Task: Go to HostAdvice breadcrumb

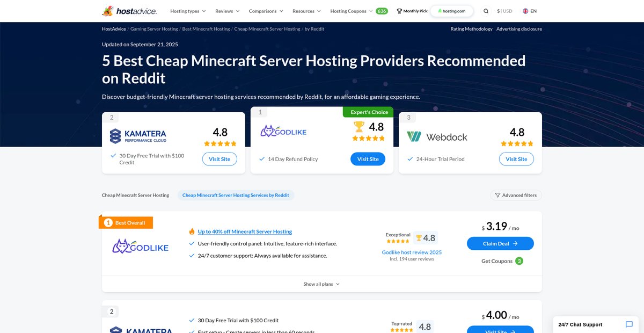Action: (113, 29)
